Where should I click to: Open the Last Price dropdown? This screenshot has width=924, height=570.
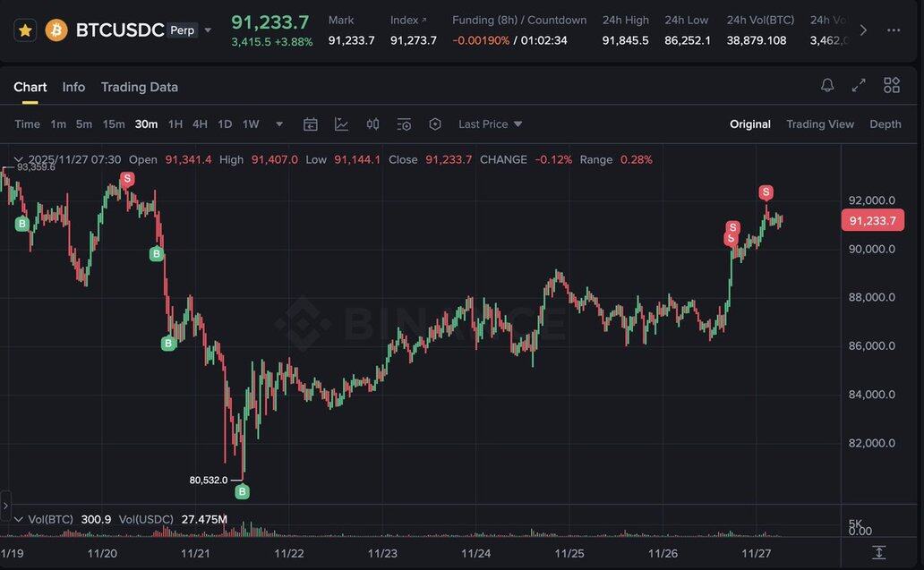click(490, 124)
